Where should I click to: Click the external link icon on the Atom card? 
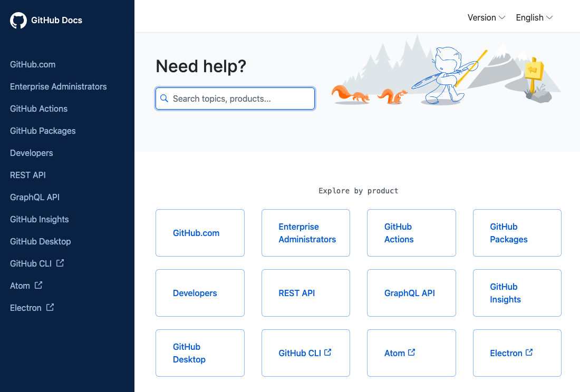[x=412, y=352]
